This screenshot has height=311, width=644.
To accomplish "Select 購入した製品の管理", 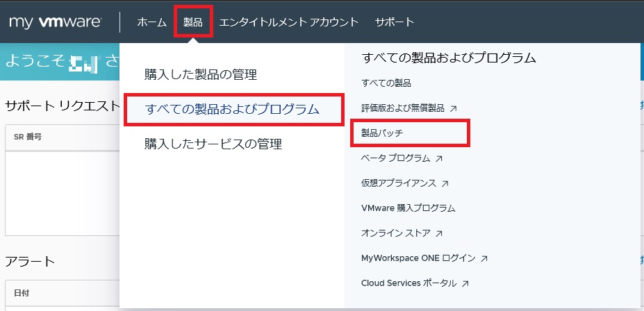I will point(201,75).
